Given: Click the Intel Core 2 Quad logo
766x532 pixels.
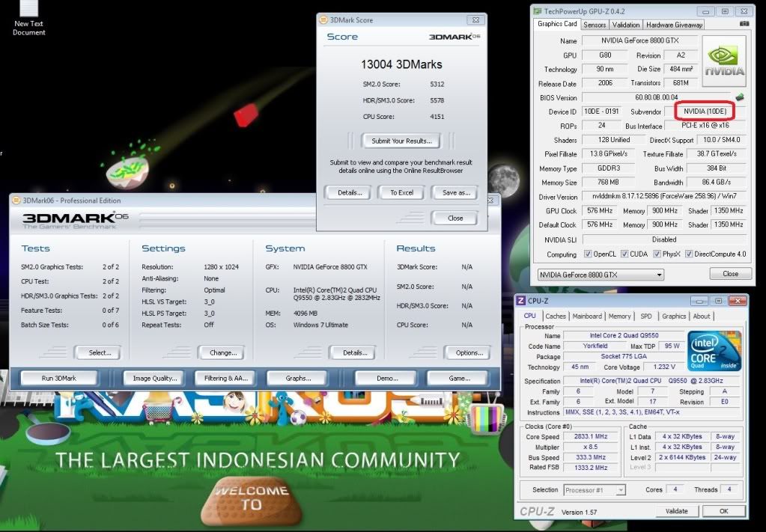Looking at the screenshot, I should 714,351.
